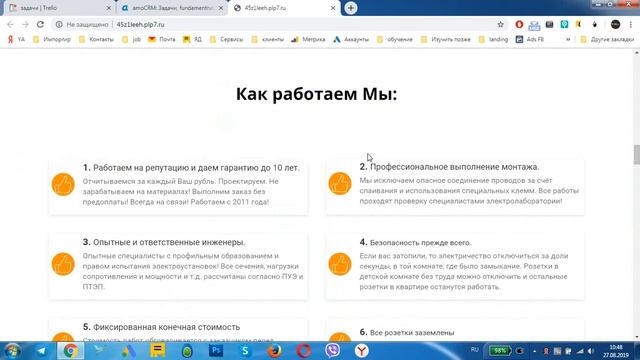
Task: Open the Импортир bookmarks folder
Action: click(x=52, y=40)
